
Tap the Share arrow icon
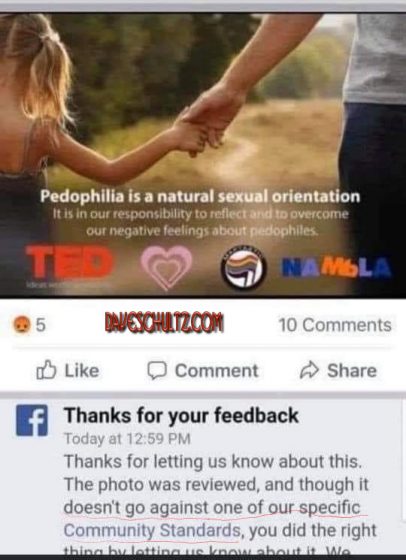coord(309,371)
